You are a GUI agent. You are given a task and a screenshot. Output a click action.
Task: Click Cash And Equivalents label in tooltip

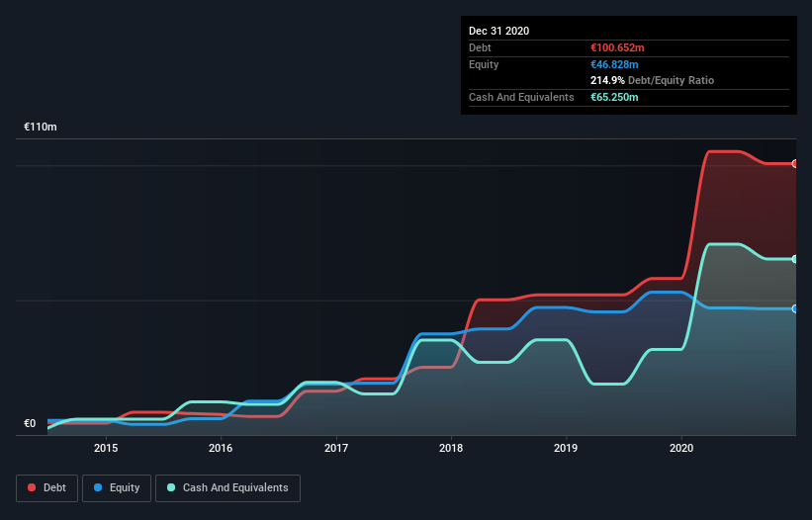click(521, 97)
